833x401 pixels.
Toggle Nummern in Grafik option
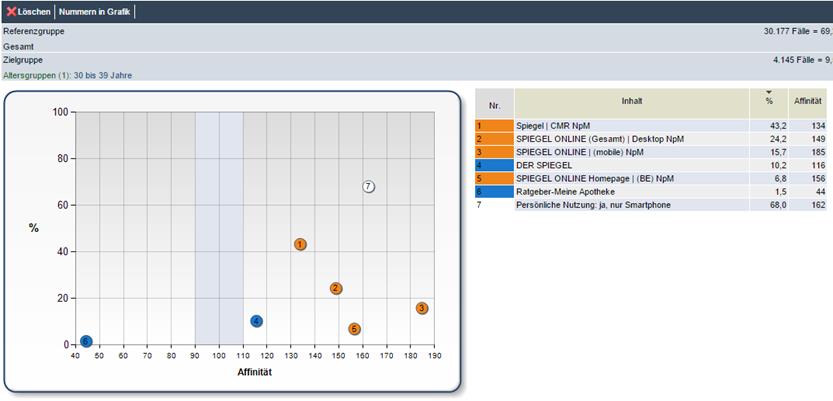coord(95,12)
